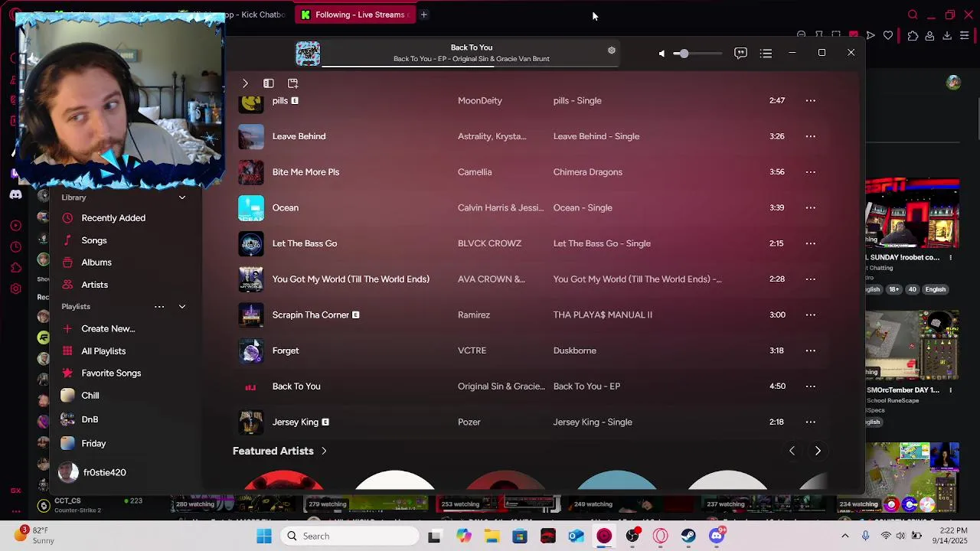This screenshot has width=980, height=551.
Task: Open Chimera Dragons album link
Action: 588,172
